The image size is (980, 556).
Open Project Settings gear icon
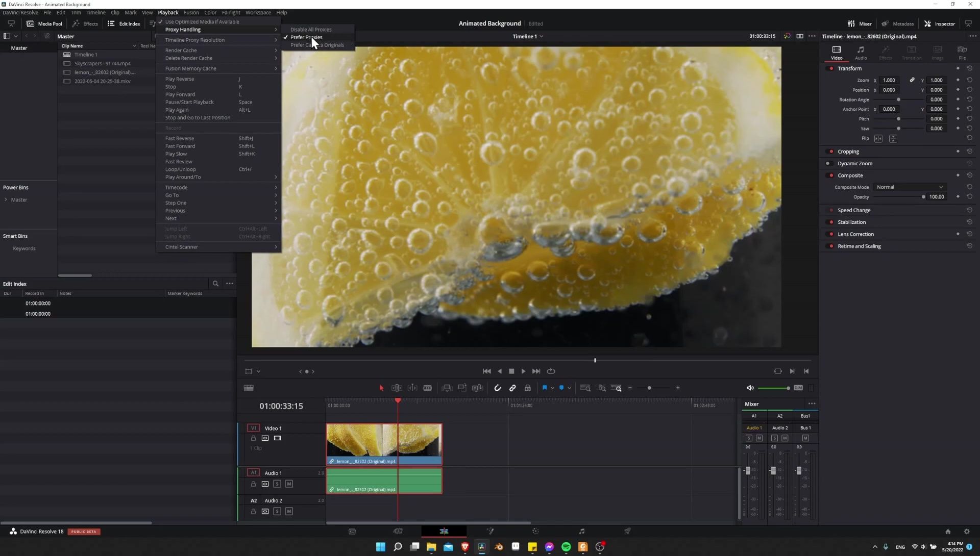(966, 531)
